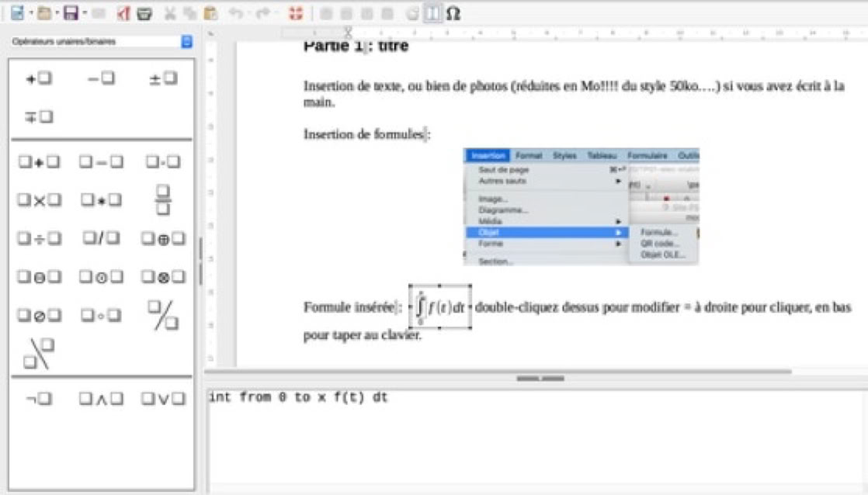Screen dimensions: 868x495
Task: Select the fraction operator template
Action: pyautogui.click(x=162, y=199)
